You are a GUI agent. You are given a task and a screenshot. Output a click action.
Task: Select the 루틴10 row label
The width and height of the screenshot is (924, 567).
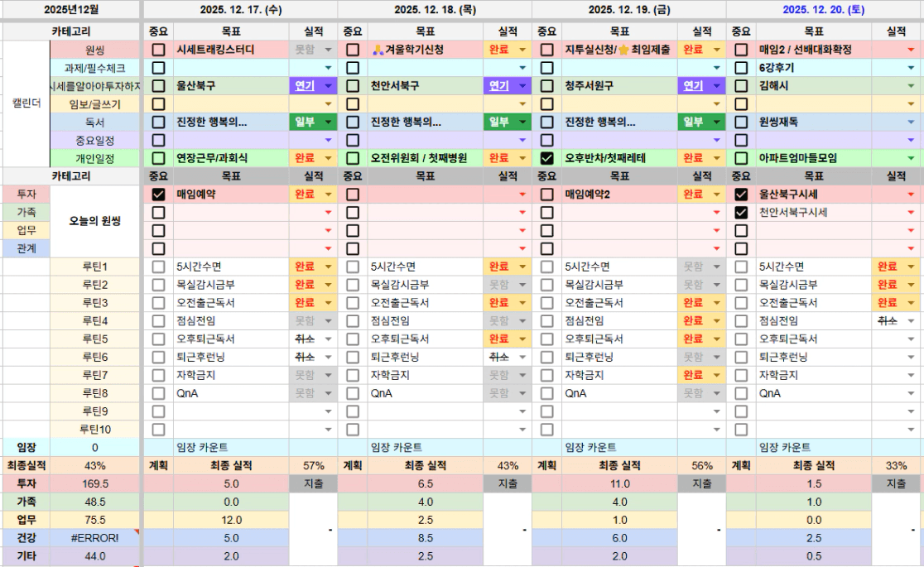point(95,429)
